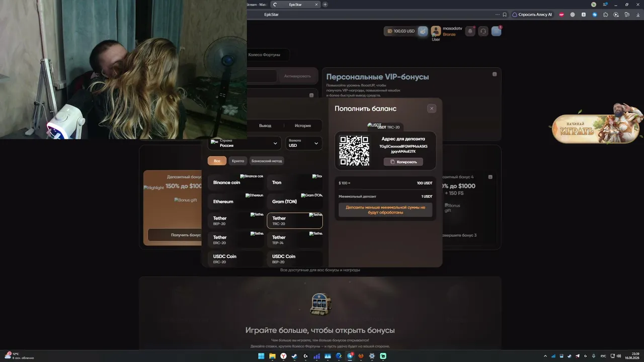Open the wallet icon next to the balance

pos(423,31)
